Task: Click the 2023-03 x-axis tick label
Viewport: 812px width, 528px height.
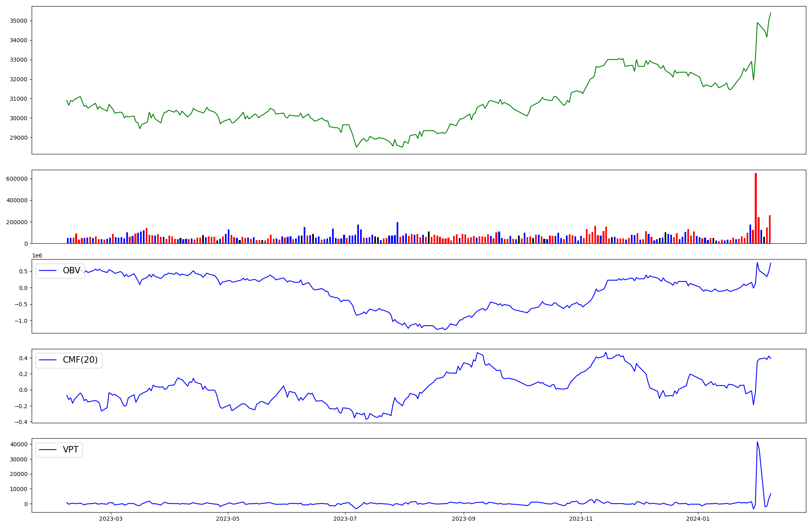Action: 111,519
